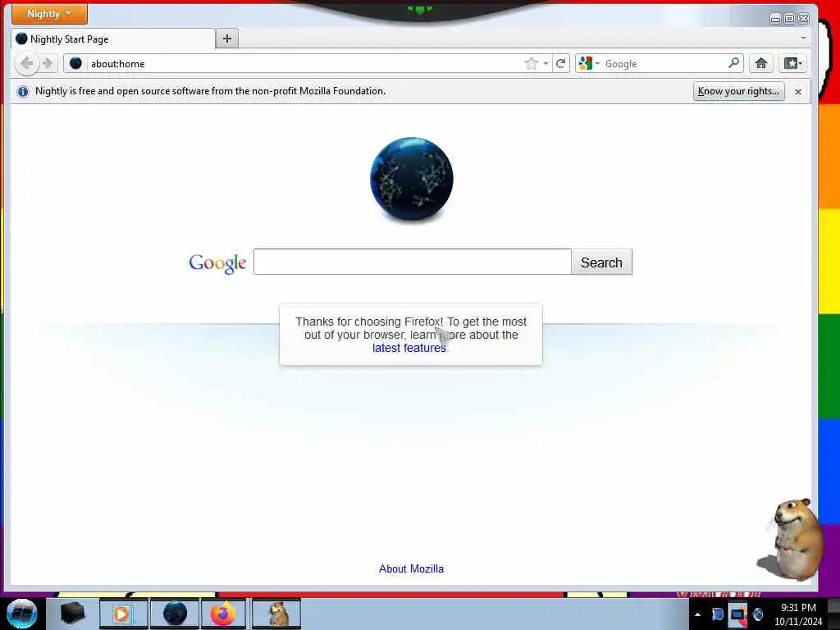Click the magnifier search icon
This screenshot has width=840, height=630.
coord(734,63)
